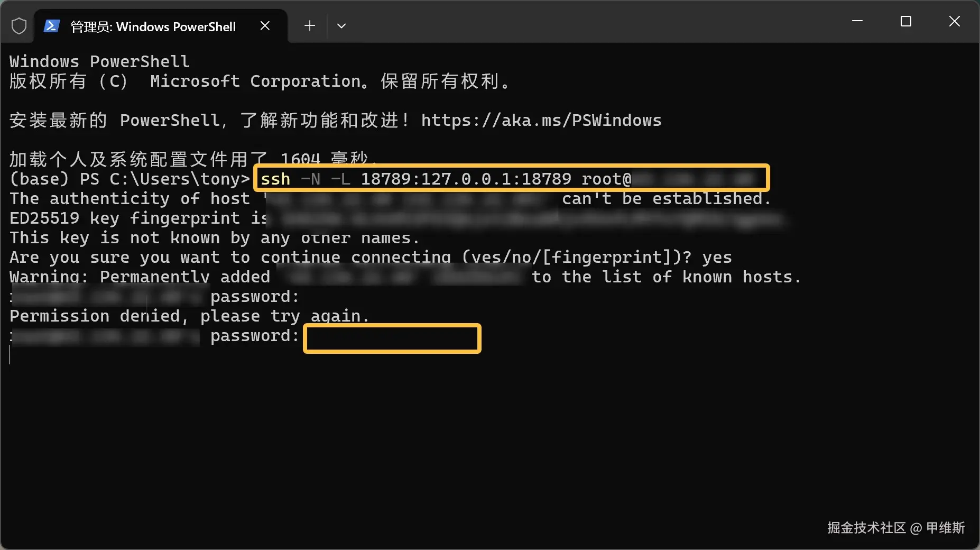Image resolution: width=980 pixels, height=550 pixels.
Task: Click the highlighted ssh command text
Action: point(444,179)
